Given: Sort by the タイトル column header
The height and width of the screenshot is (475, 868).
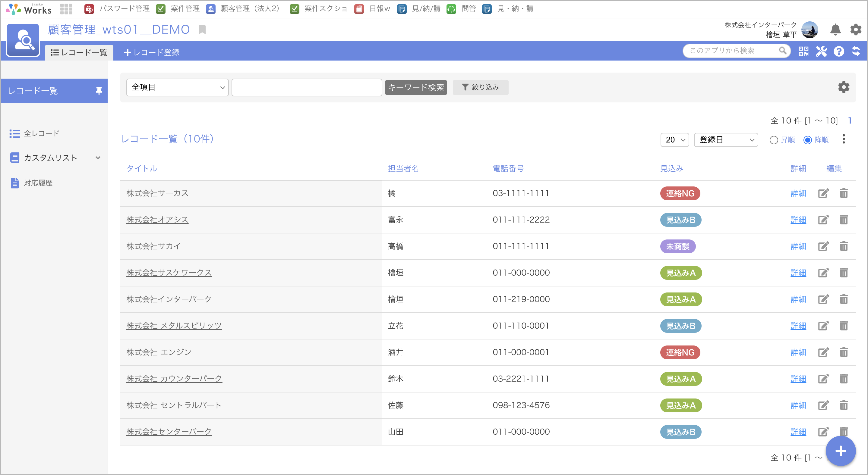Looking at the screenshot, I should click(x=141, y=168).
